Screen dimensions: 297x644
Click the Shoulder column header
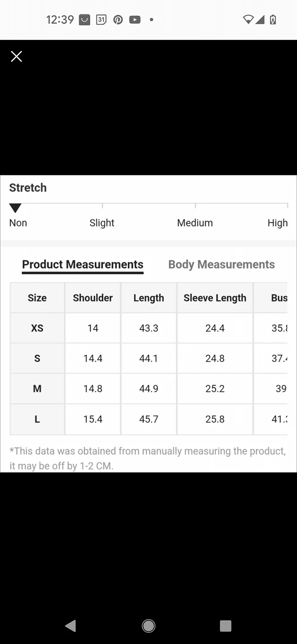pos(93,298)
